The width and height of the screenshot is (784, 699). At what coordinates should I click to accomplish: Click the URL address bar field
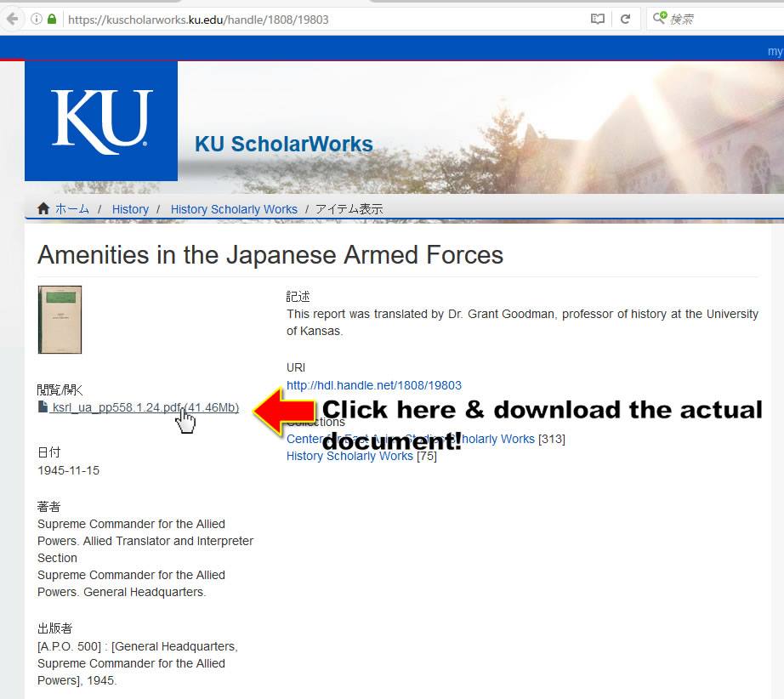(x=325, y=20)
